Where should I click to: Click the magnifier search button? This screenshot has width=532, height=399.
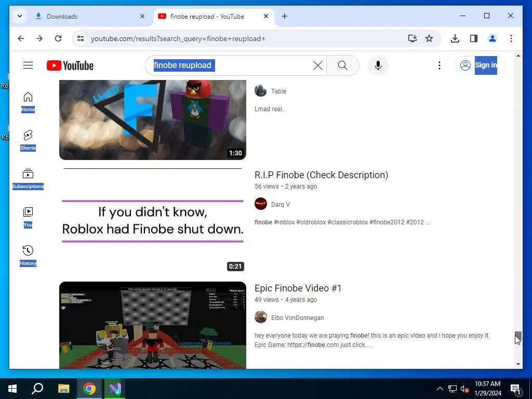pos(343,65)
